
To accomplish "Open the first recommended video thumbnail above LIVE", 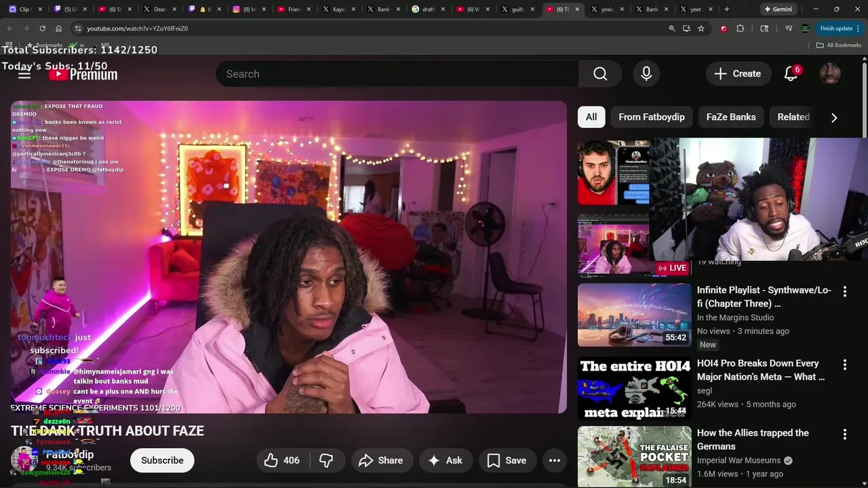I will (613, 173).
